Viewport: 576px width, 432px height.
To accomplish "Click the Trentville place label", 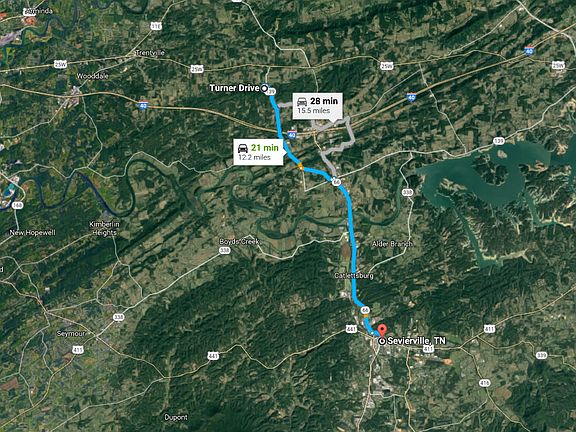I will [150, 53].
